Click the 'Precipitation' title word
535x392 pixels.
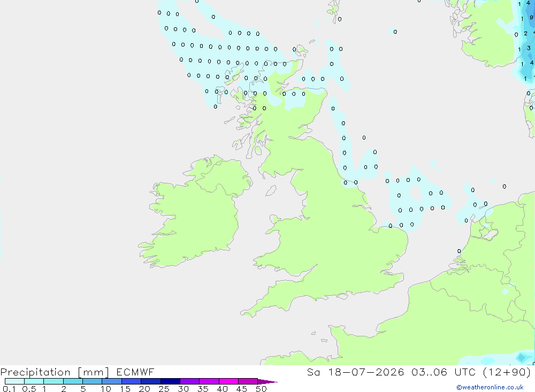35,372
